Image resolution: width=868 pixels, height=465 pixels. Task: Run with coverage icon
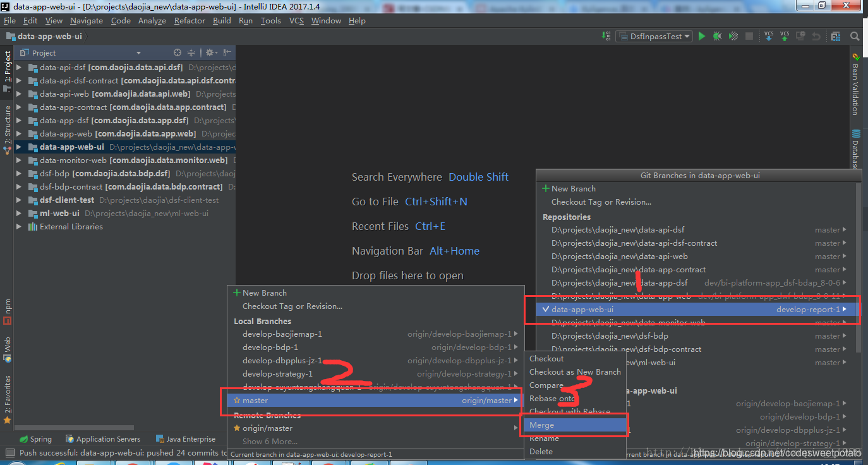click(x=733, y=37)
